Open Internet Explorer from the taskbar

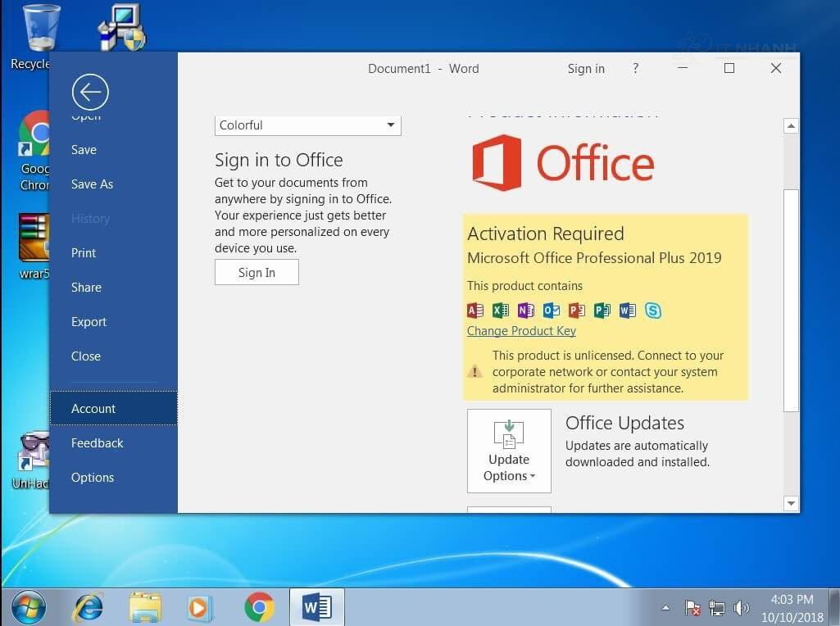click(89, 607)
